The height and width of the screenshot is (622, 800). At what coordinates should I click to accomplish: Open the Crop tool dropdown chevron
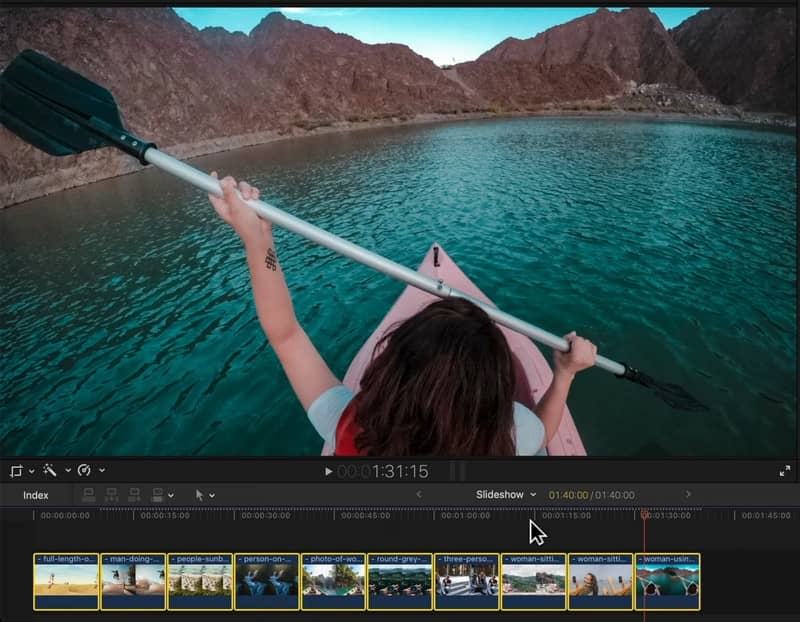(x=31, y=469)
